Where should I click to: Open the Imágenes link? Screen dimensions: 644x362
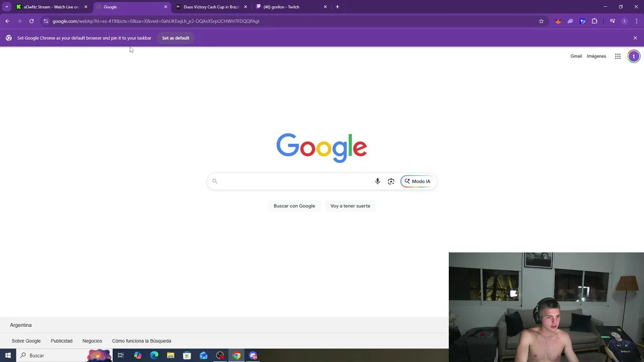(x=596, y=56)
